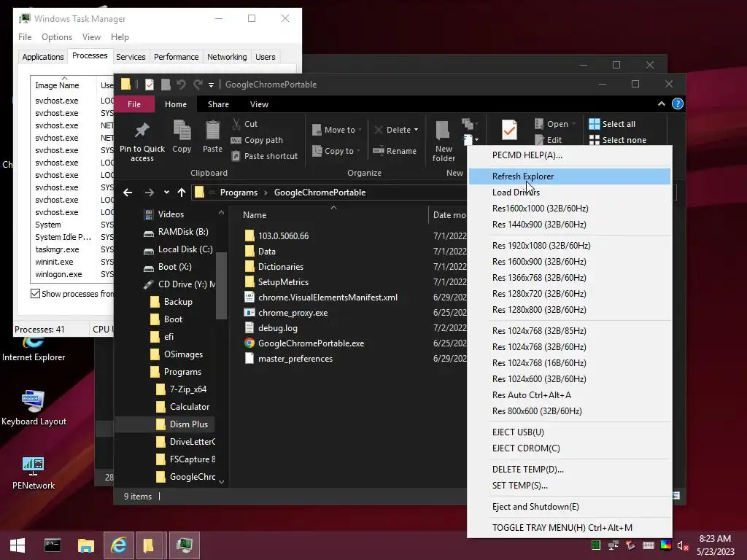Click Properties icon in quick access toolbar
747x560 pixels.
149,85
